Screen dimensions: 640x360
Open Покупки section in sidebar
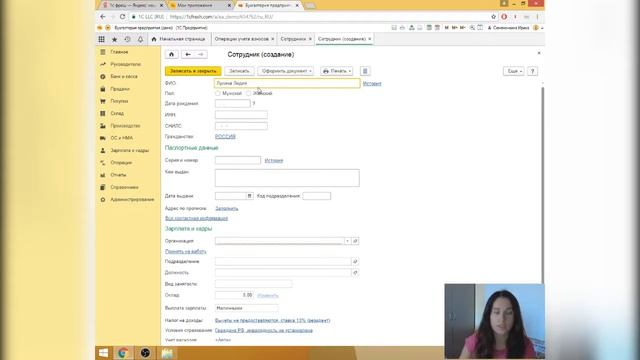[x=119, y=101]
